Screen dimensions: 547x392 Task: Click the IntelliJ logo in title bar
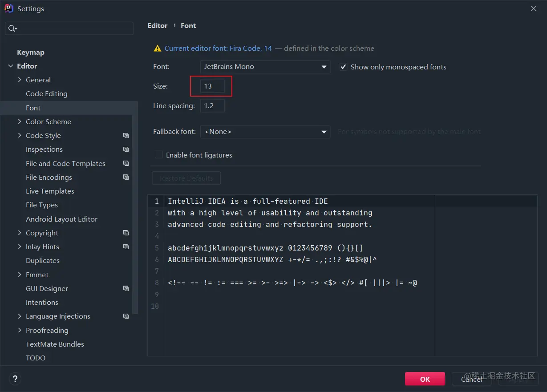tap(9, 8)
